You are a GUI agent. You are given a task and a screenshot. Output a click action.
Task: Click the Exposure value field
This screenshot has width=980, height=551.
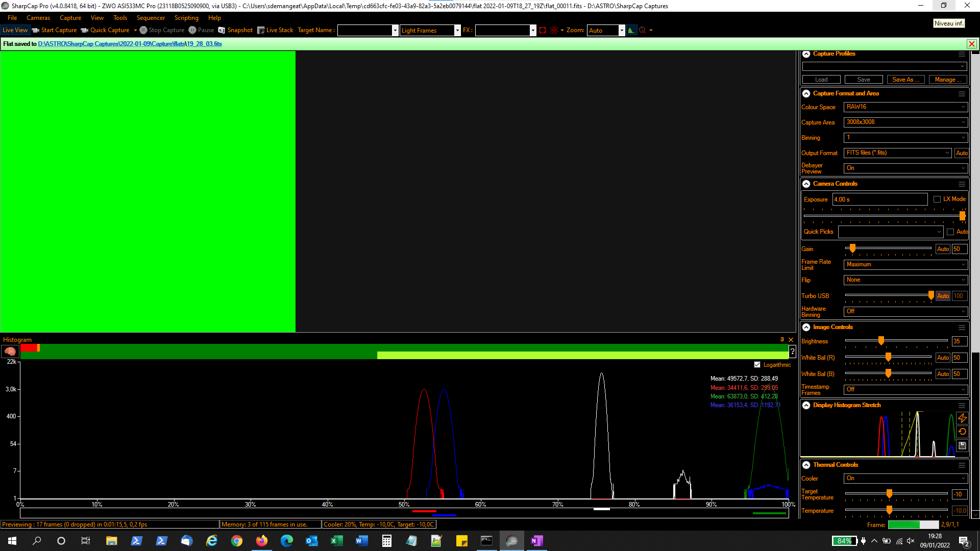880,199
